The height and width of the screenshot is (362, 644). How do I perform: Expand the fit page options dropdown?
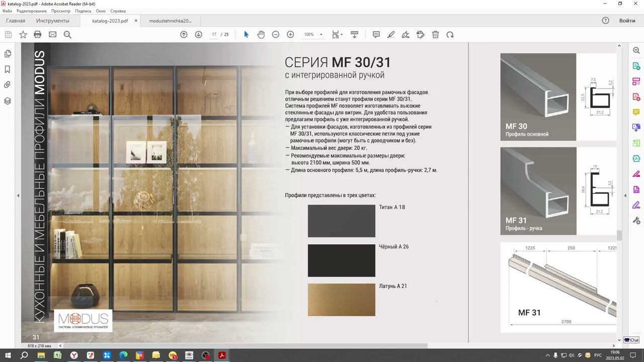(338, 35)
